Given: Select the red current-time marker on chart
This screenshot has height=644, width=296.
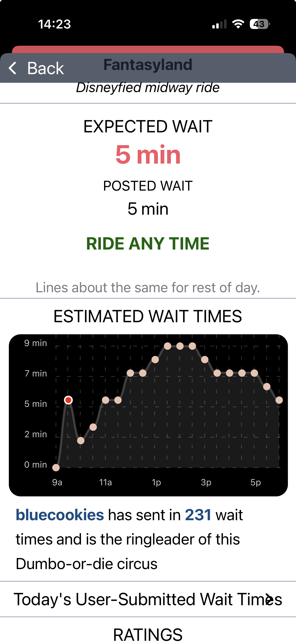Looking at the screenshot, I should click(x=68, y=400).
